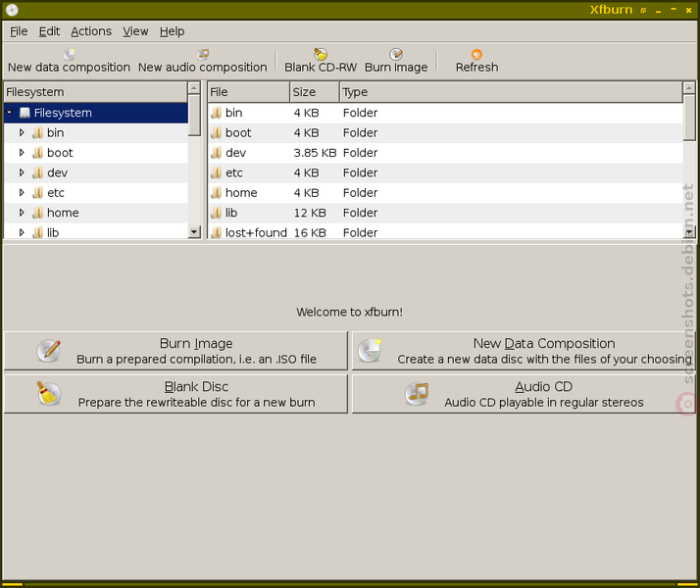Click the orange Refresh icon
This screenshot has height=588, width=700.
click(476, 54)
